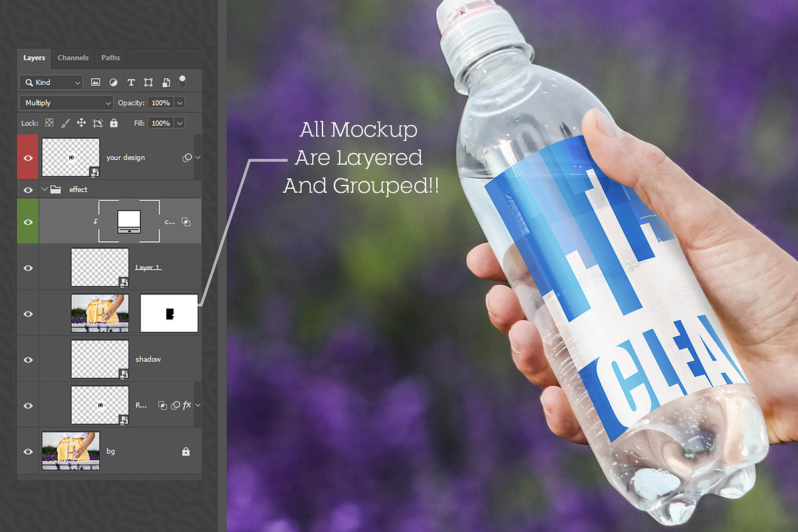Filter layers by type layers icon
The image size is (798, 532).
pos(131,82)
